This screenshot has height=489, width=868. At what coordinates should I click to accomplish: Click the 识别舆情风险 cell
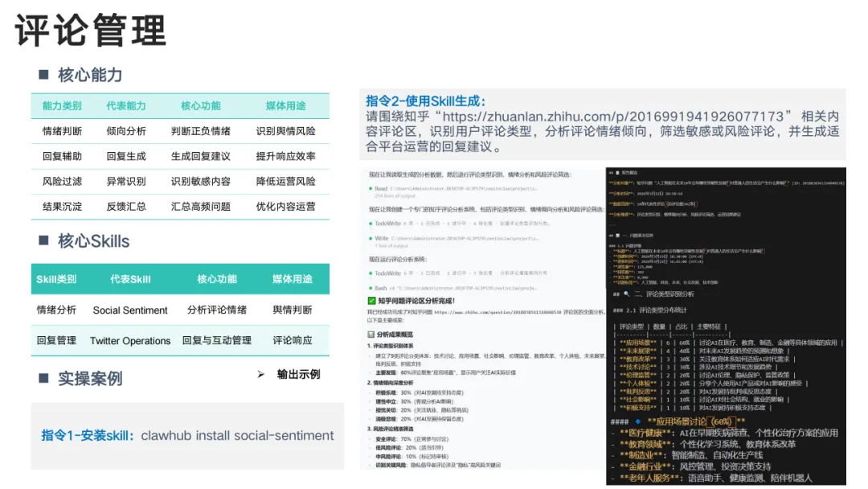pos(285,131)
